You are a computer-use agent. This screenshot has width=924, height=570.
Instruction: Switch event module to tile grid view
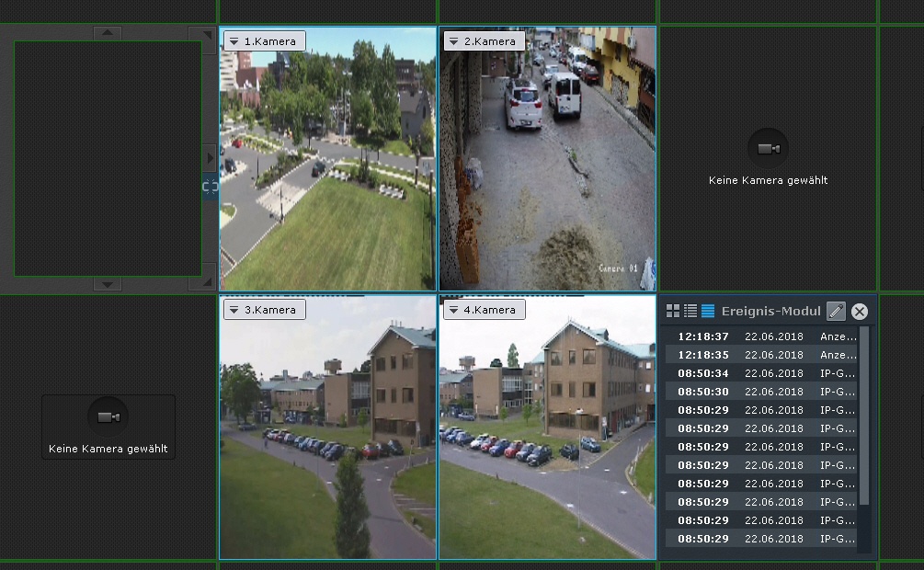pyautogui.click(x=673, y=311)
